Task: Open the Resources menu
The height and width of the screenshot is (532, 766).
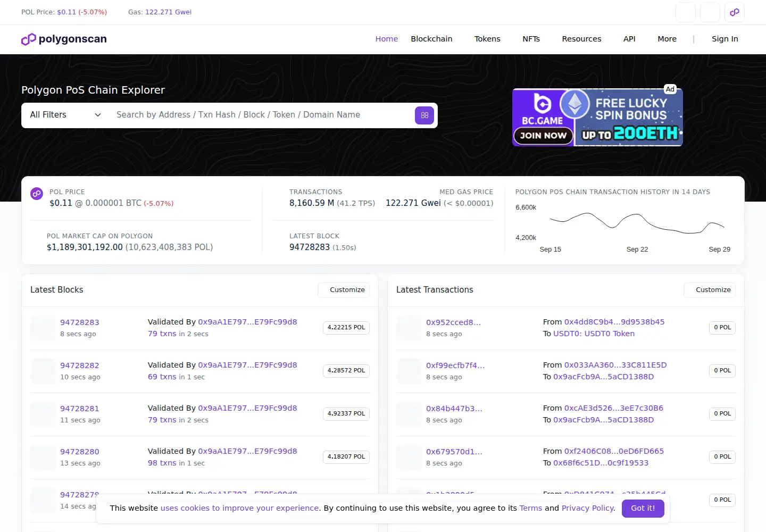Action: [581, 39]
